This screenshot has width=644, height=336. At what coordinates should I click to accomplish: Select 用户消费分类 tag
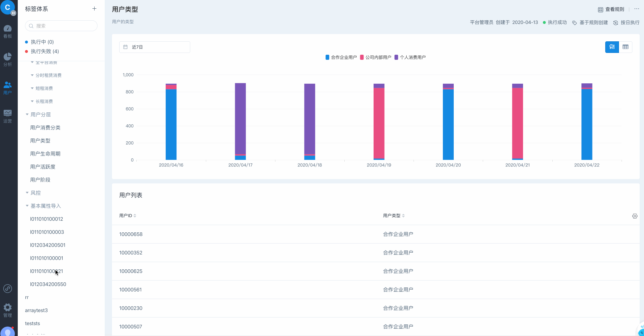click(x=45, y=128)
